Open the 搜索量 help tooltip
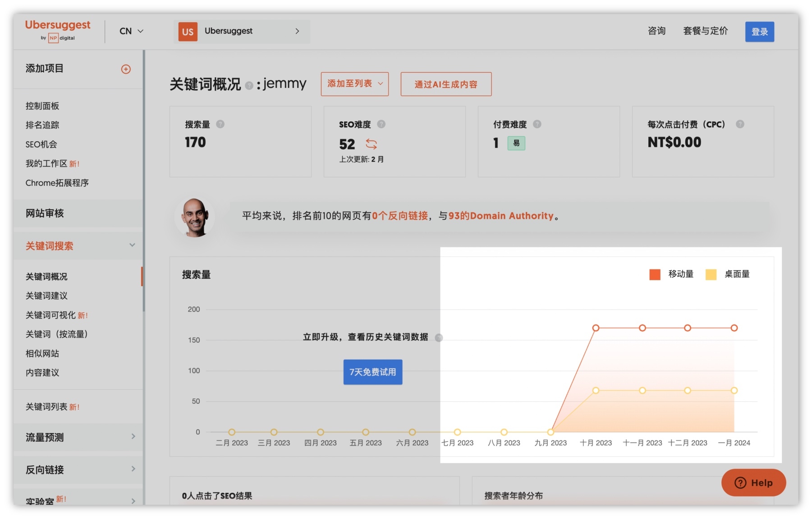Image resolution: width=812 pixels, height=518 pixels. (x=221, y=124)
